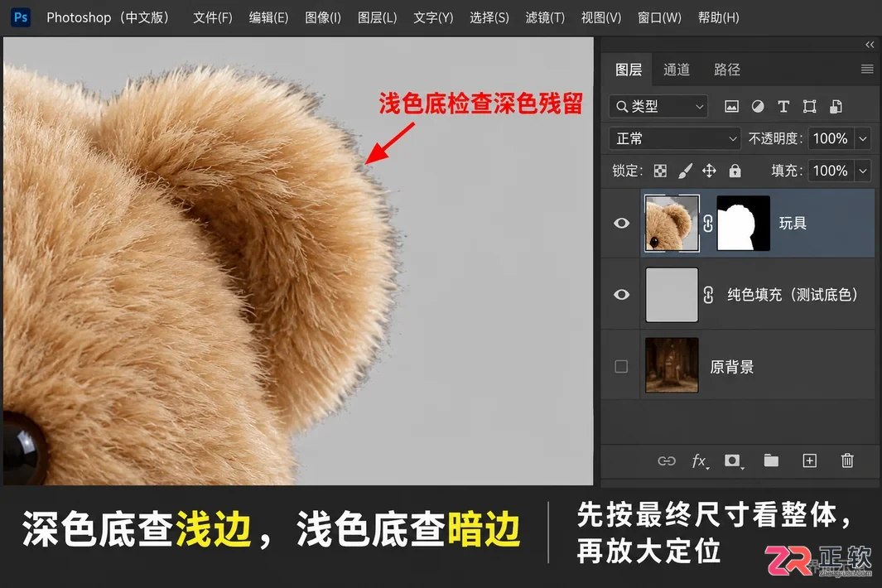882x588 pixels.
Task: Select the 玩具 layer name
Action: [793, 224]
